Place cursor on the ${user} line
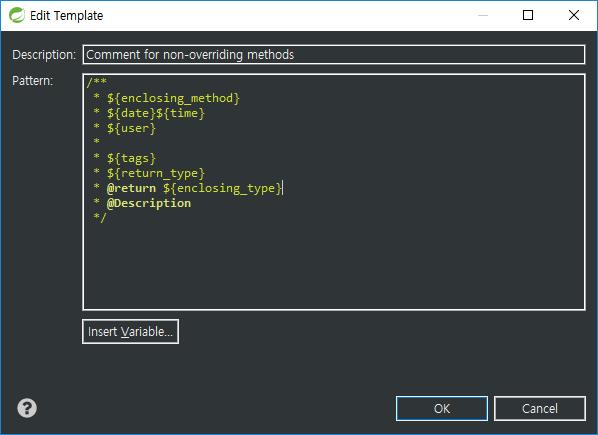598x435 pixels. (x=131, y=128)
